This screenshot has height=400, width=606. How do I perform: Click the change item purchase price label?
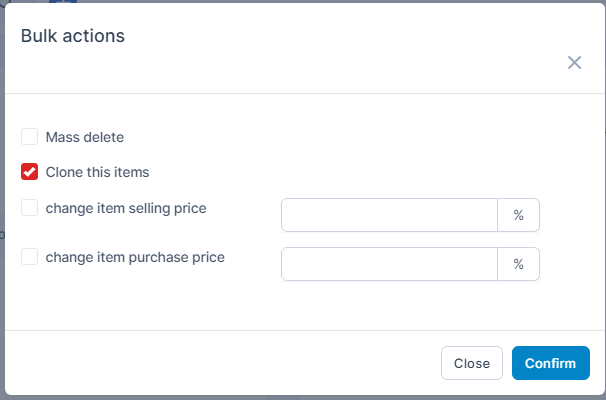(135, 257)
